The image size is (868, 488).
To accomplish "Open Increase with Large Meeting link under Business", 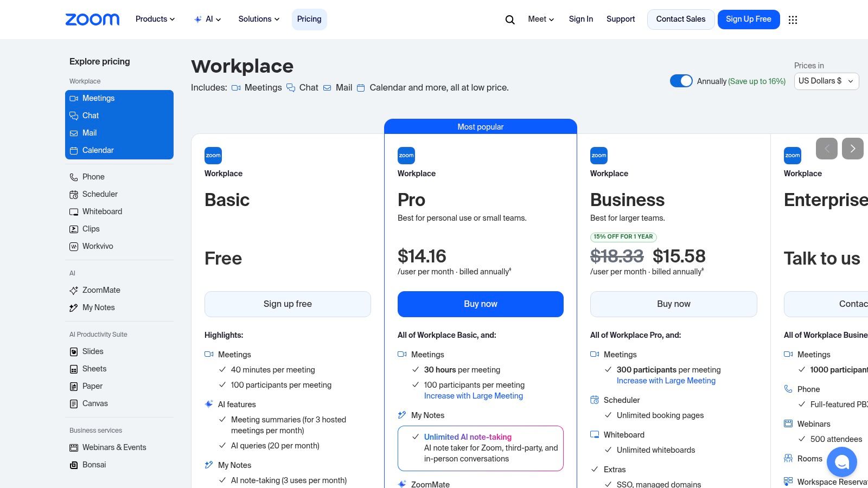I will [x=666, y=381].
